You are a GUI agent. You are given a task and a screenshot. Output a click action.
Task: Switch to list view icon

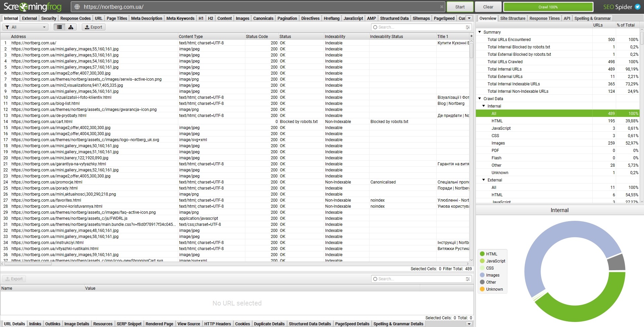(59, 27)
